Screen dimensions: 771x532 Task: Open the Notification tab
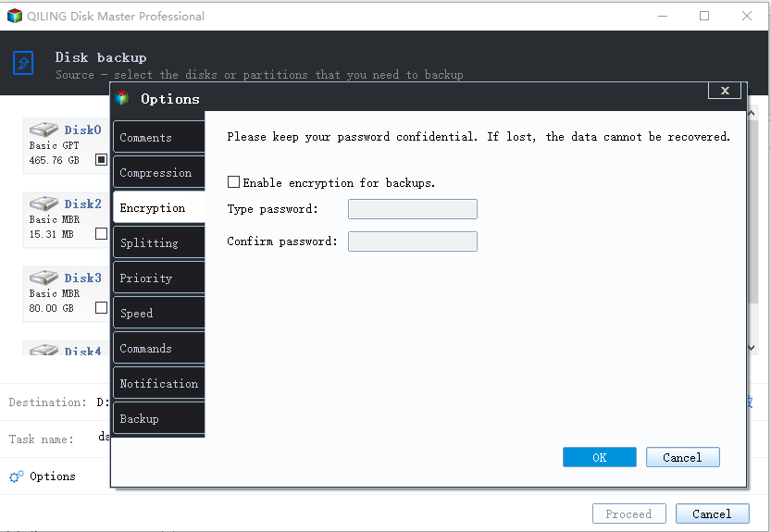tap(159, 384)
